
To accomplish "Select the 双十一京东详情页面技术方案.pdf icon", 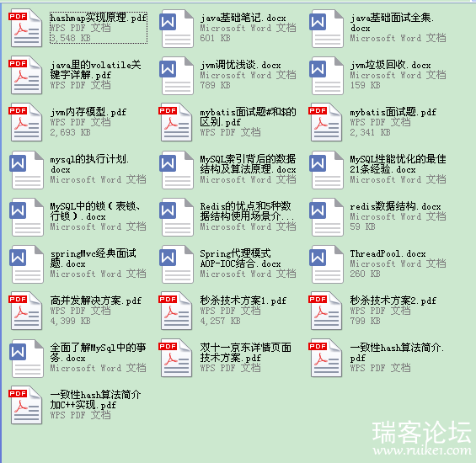I will point(175,358).
